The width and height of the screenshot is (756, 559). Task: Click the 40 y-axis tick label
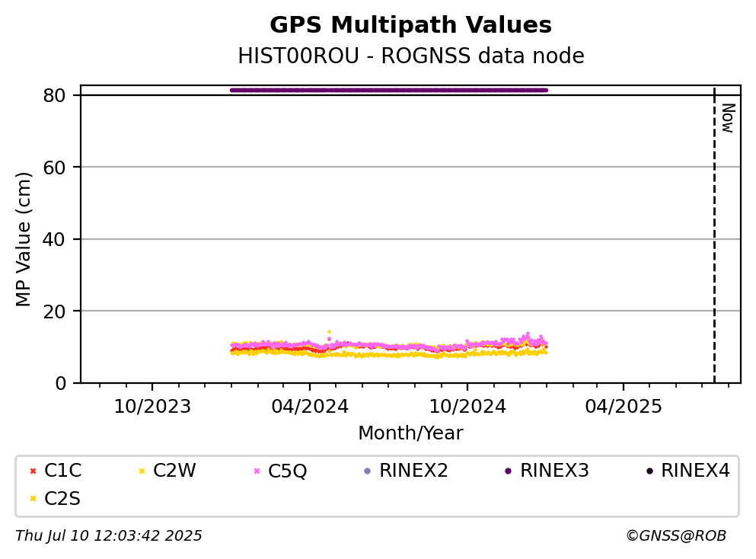point(55,239)
